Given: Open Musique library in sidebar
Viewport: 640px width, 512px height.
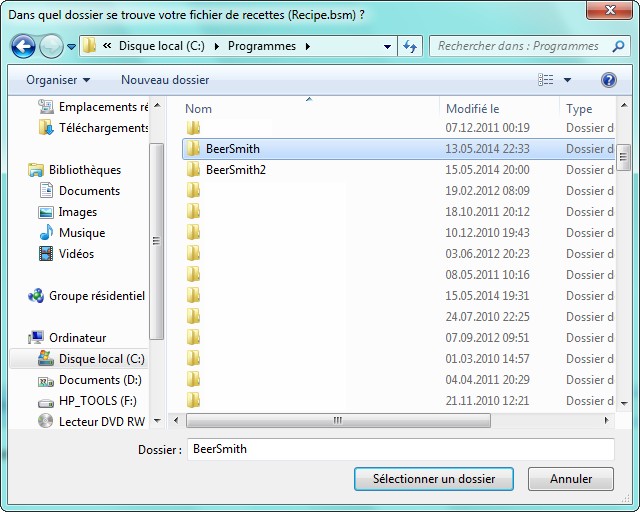Looking at the screenshot, I should coord(82,233).
